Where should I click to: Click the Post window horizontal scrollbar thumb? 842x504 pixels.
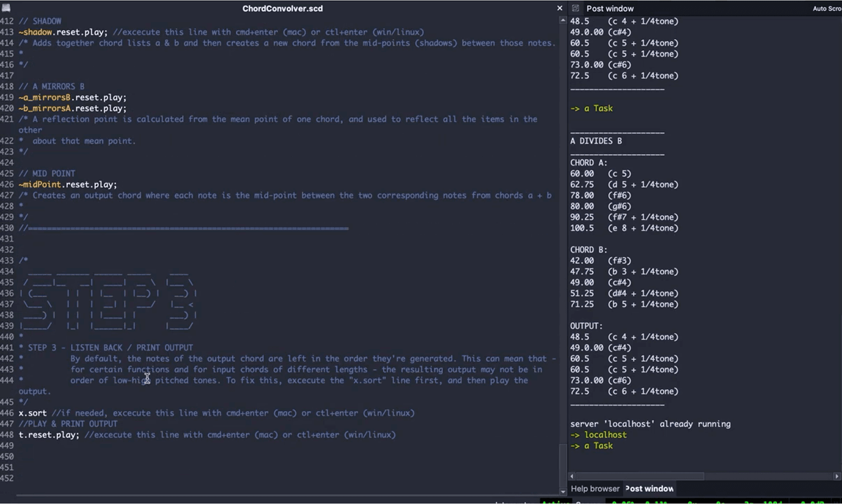(x=640, y=476)
